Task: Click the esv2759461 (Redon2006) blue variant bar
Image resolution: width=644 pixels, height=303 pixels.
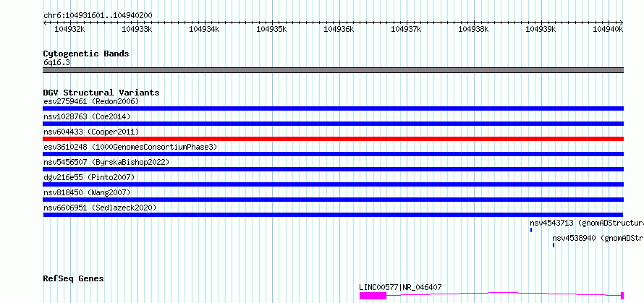Action: [x=333, y=108]
